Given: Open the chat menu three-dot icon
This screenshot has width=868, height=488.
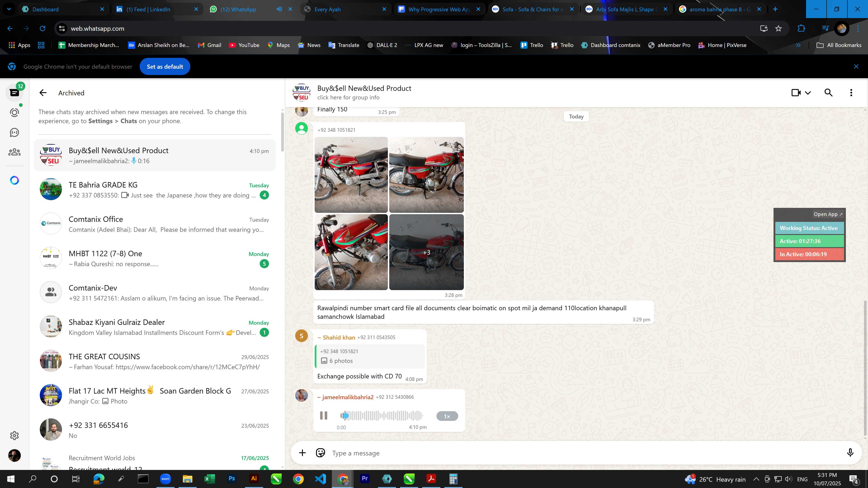Looking at the screenshot, I should tap(851, 93).
